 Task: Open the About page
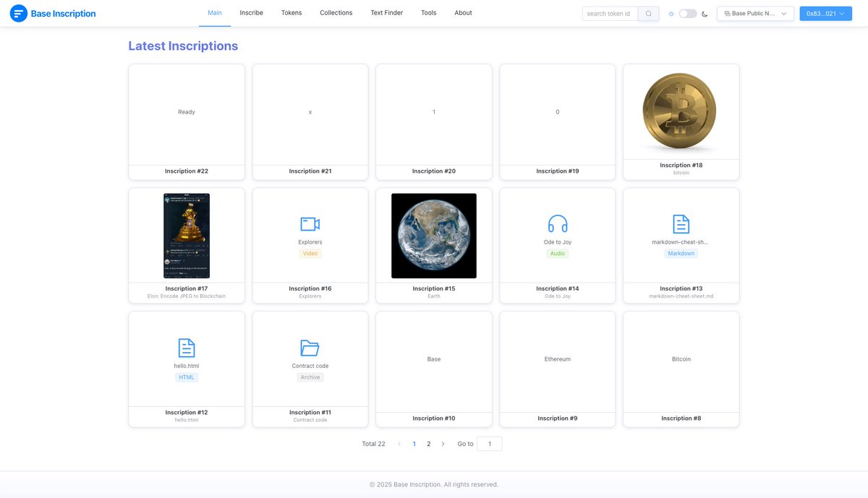464,13
